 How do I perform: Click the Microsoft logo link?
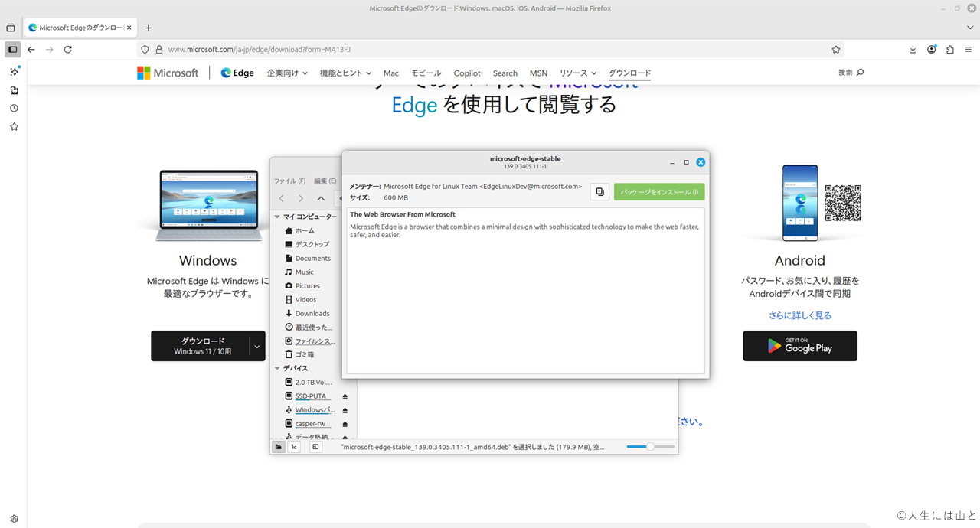pos(168,73)
